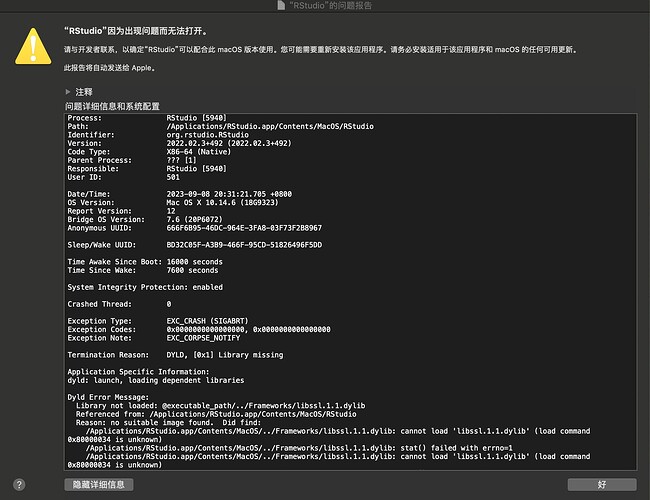The height and width of the screenshot is (500, 650).
Task: Click the Sleep/Wake UUID value
Action: coord(244,245)
